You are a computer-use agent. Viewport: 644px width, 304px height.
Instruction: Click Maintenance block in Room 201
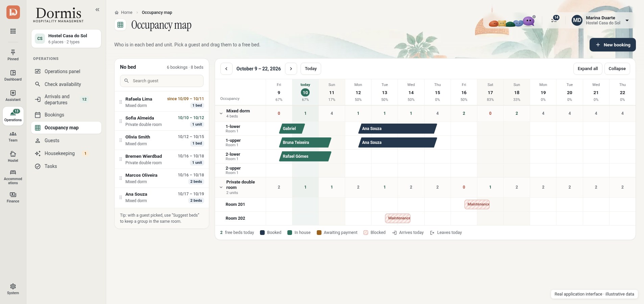coord(477,204)
